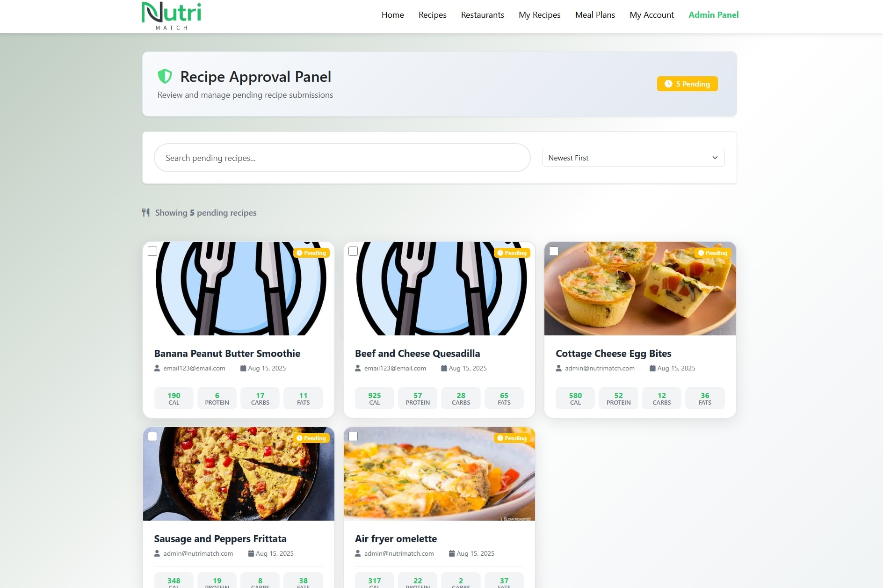Open the Admin Panel link
883x588 pixels.
[x=713, y=15]
